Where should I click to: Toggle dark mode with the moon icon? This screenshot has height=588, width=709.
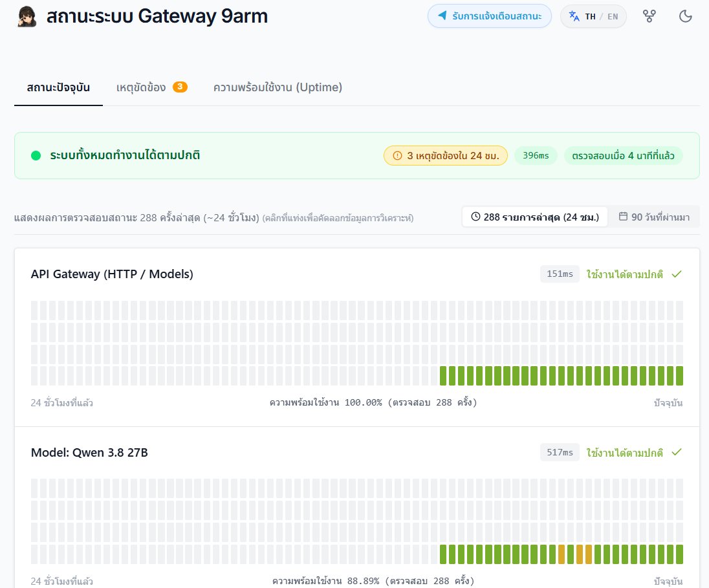click(x=686, y=16)
